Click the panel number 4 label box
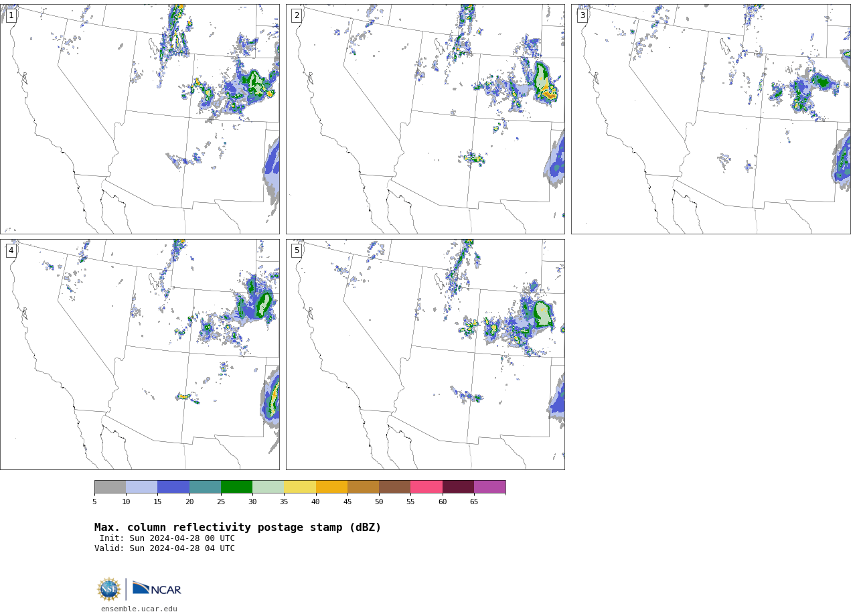The height and width of the screenshot is (616, 857). [11, 250]
